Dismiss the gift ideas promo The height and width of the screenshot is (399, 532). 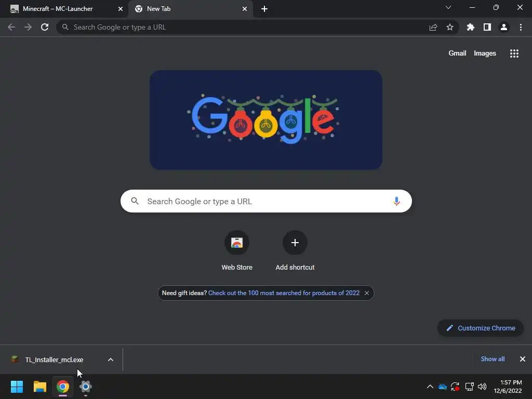(x=367, y=293)
